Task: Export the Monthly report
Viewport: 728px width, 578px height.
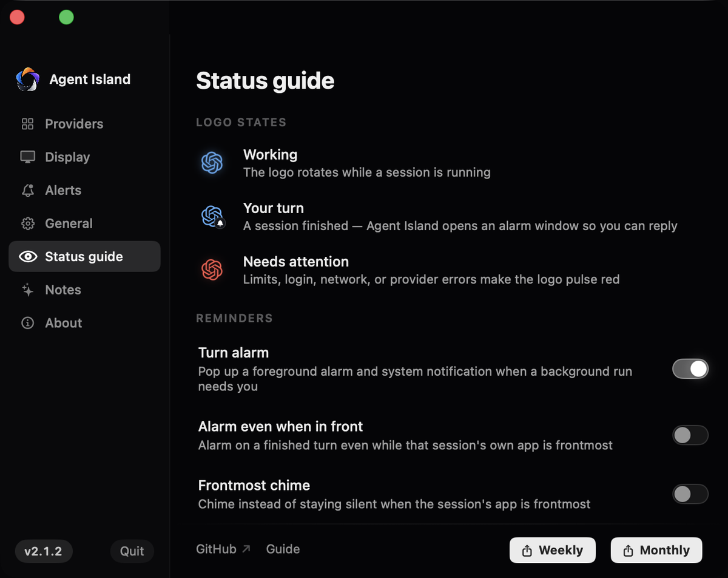Action: pyautogui.click(x=656, y=550)
